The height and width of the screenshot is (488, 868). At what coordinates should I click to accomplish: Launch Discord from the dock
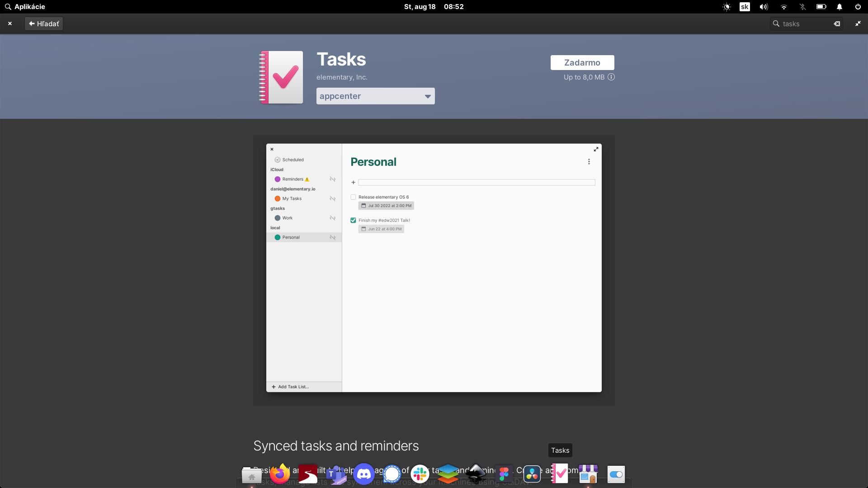pos(364,474)
